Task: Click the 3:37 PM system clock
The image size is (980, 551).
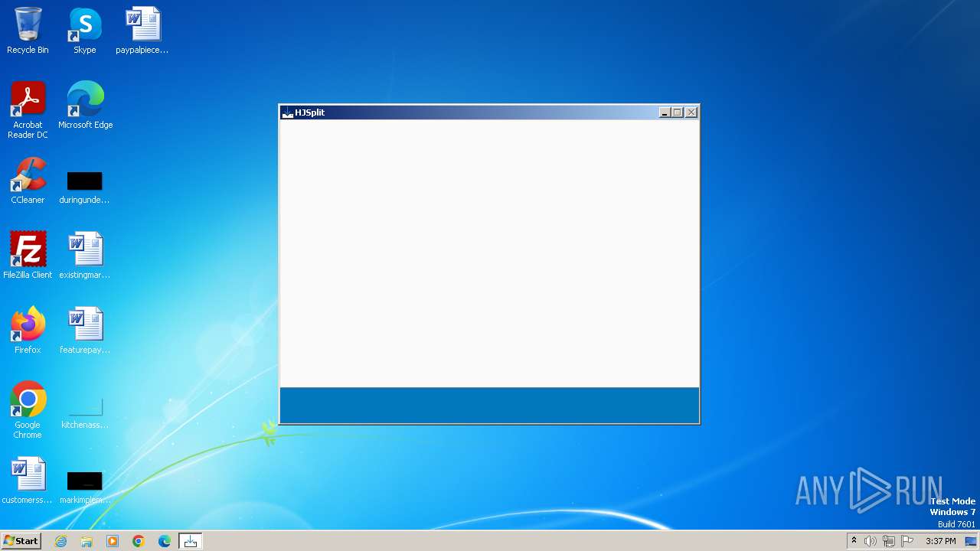Action: point(941,541)
